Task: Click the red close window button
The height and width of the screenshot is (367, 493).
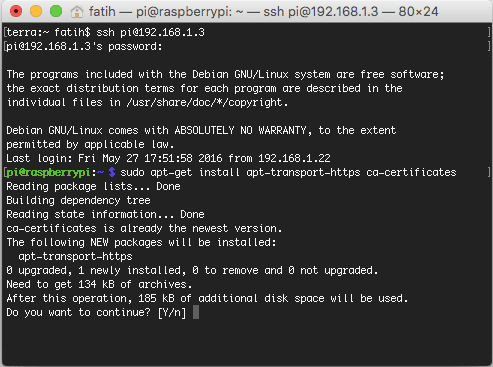Action: [16, 11]
